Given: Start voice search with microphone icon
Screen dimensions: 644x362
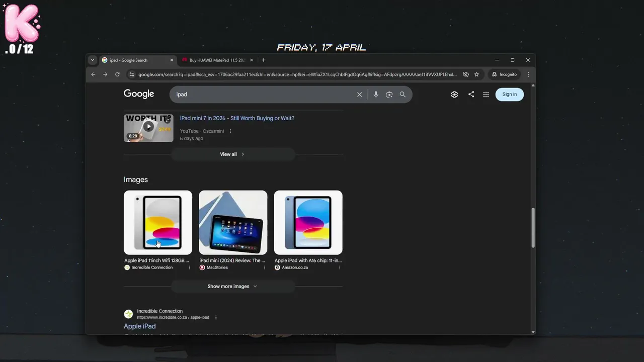Looking at the screenshot, I should pos(376,95).
